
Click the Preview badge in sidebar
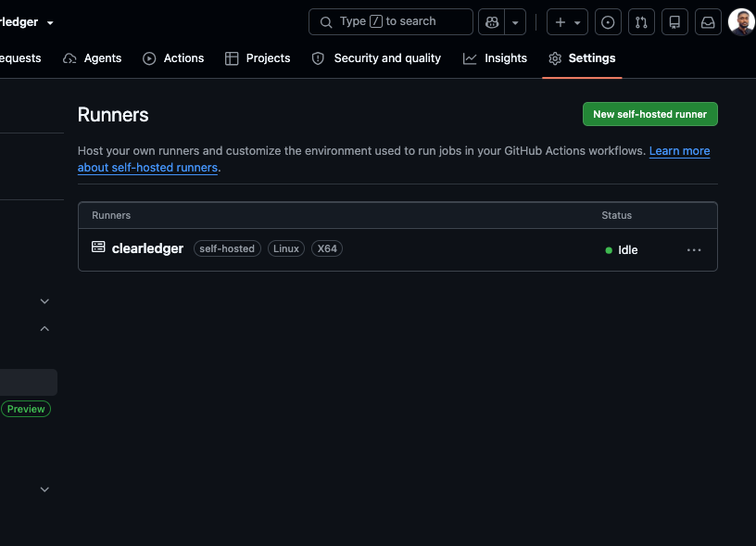(x=26, y=409)
